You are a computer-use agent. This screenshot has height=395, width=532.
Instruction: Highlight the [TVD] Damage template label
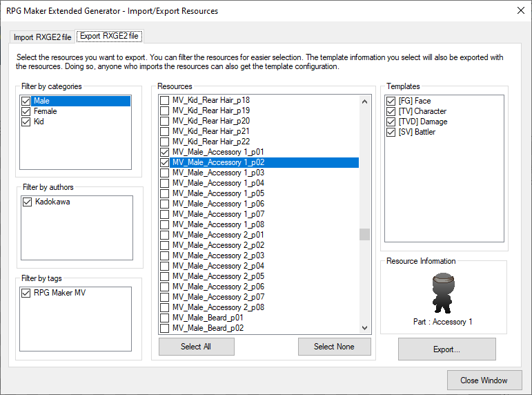(423, 122)
